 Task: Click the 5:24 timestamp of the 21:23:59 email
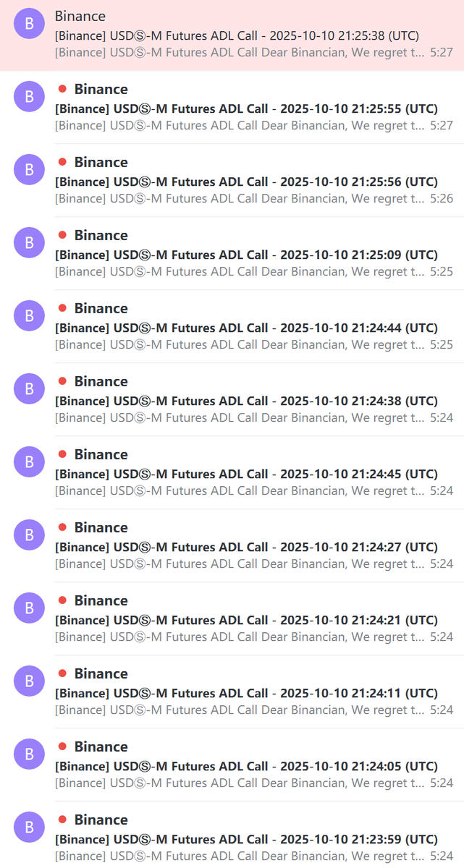[442, 856]
